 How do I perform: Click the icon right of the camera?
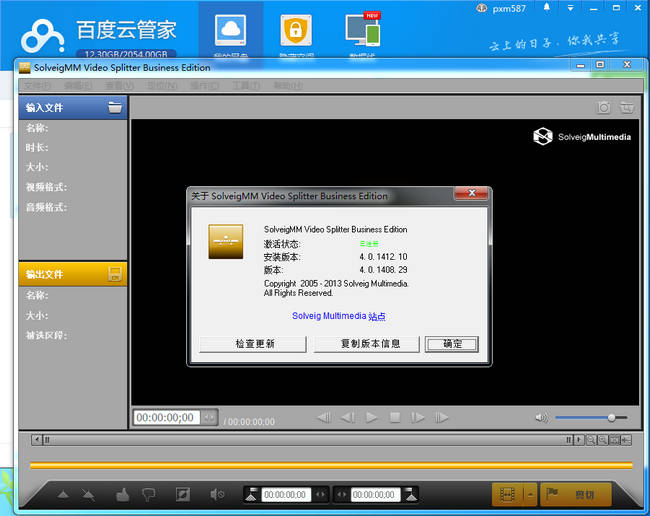click(x=627, y=108)
